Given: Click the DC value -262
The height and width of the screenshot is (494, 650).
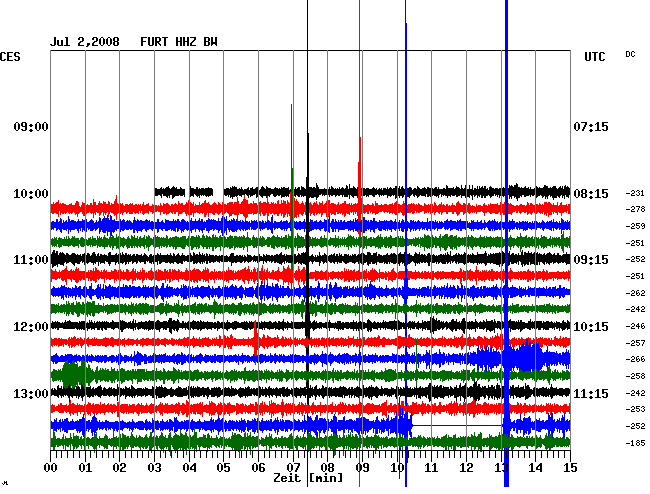Looking at the screenshot, I should (635, 293).
